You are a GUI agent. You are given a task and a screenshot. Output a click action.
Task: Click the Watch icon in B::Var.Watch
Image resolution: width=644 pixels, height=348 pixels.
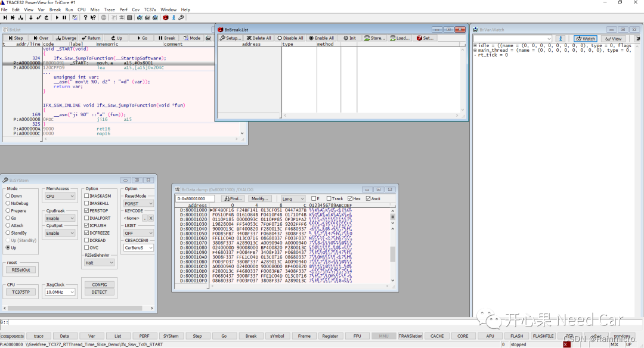click(x=585, y=38)
